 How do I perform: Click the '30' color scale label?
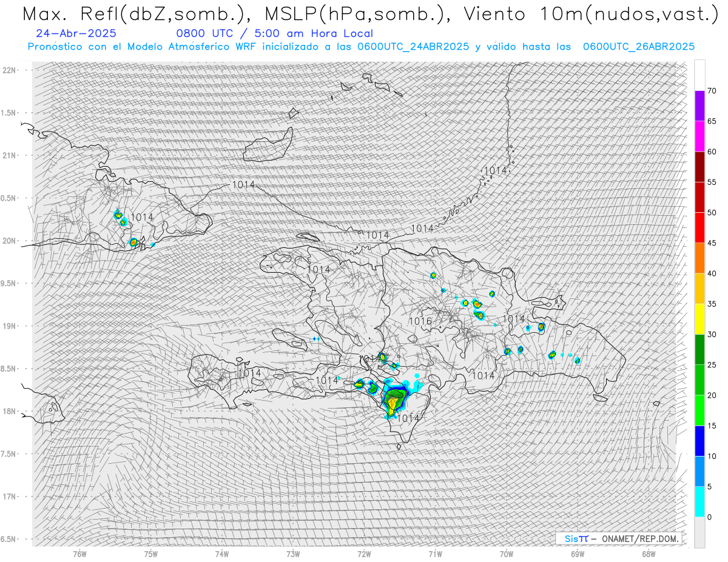point(712,335)
